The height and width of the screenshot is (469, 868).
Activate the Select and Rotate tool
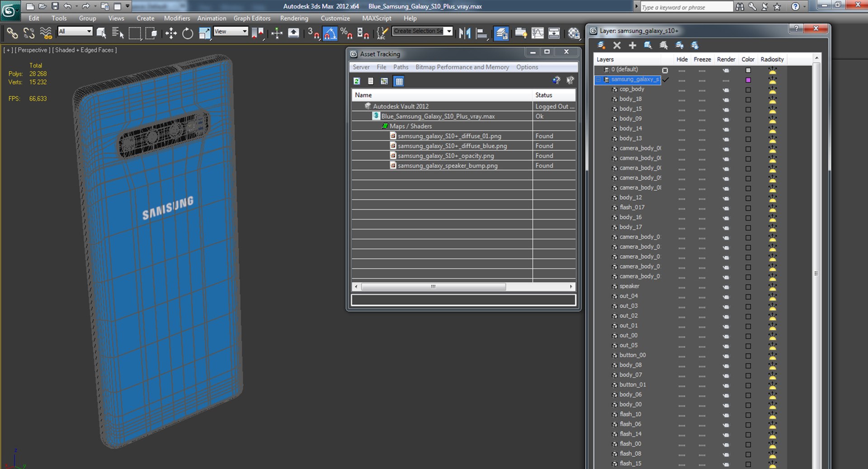pos(188,33)
